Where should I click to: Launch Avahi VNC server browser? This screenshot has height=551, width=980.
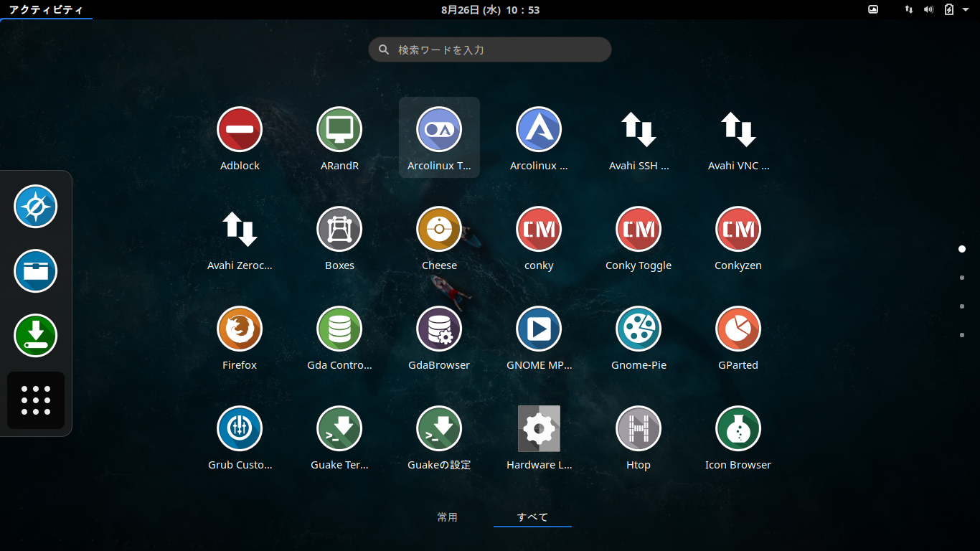pos(738,130)
